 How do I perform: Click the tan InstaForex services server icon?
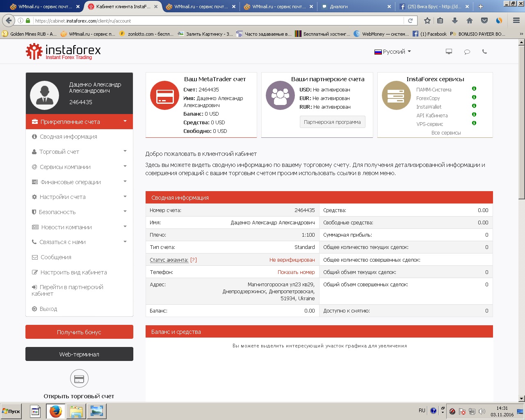[396, 96]
